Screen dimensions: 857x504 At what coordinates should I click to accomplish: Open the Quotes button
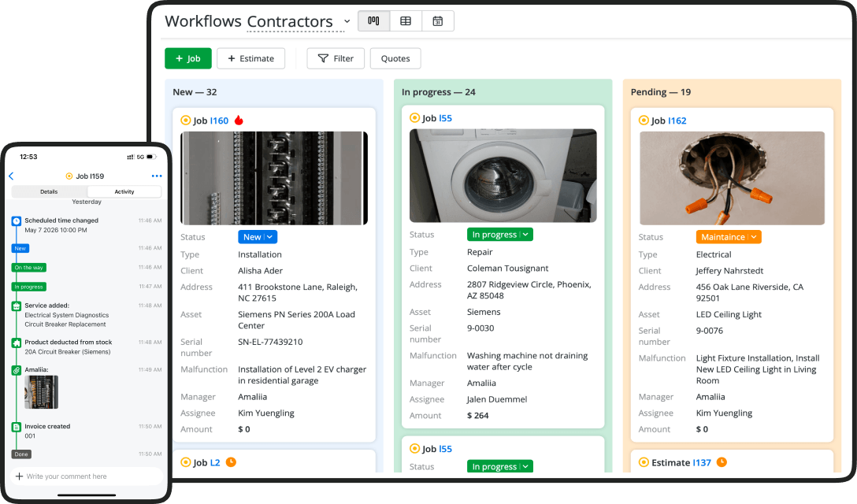[395, 58]
